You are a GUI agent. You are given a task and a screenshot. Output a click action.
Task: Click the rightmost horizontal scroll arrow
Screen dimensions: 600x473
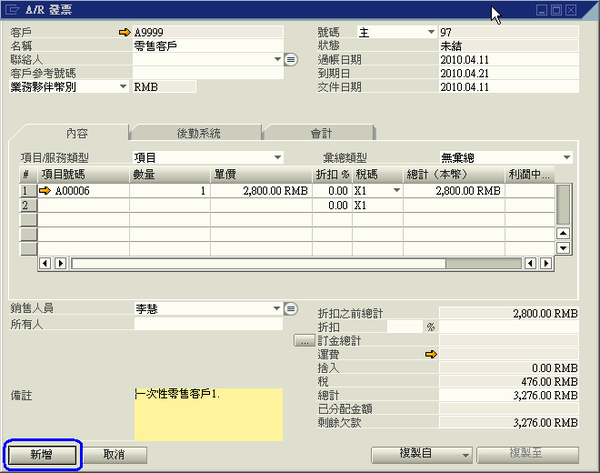point(546,263)
